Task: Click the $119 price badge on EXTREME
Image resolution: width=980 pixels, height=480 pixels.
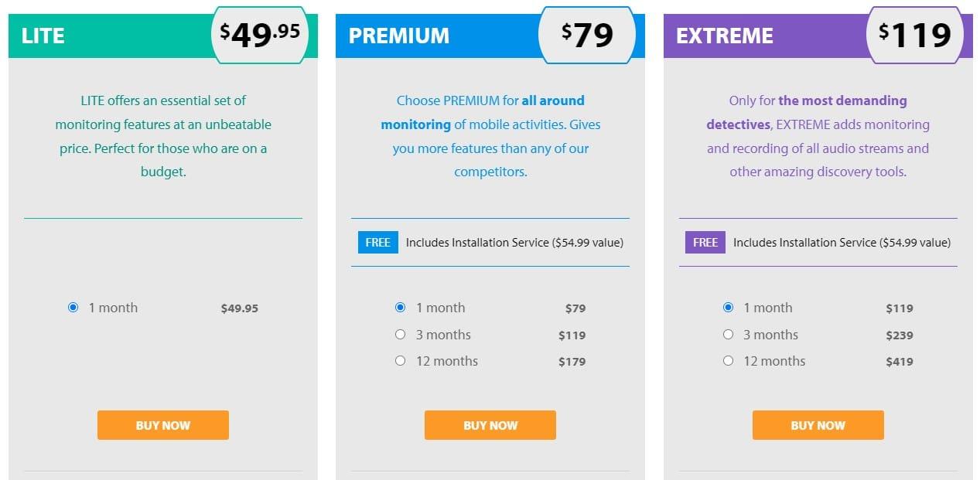Action: [x=917, y=34]
